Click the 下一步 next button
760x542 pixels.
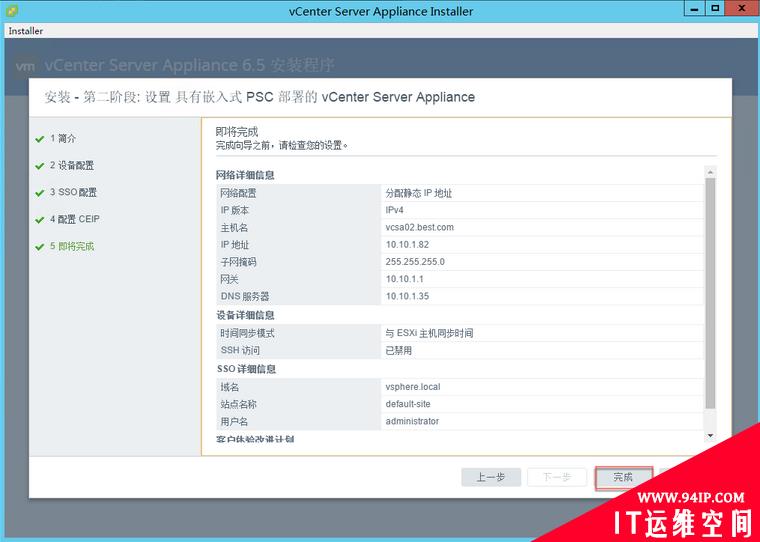[557, 478]
